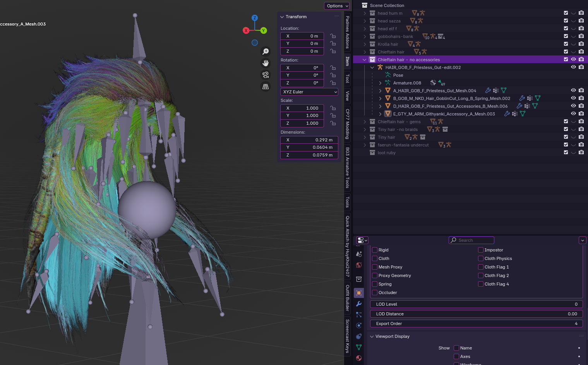Collapse the Transform panel
588x365 pixels.
coord(282,17)
